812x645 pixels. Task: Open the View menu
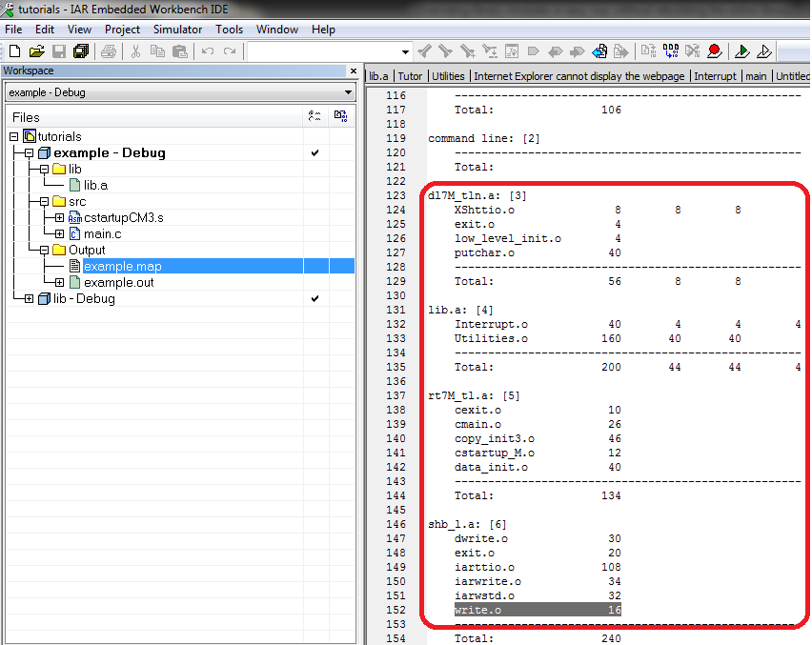pos(79,30)
